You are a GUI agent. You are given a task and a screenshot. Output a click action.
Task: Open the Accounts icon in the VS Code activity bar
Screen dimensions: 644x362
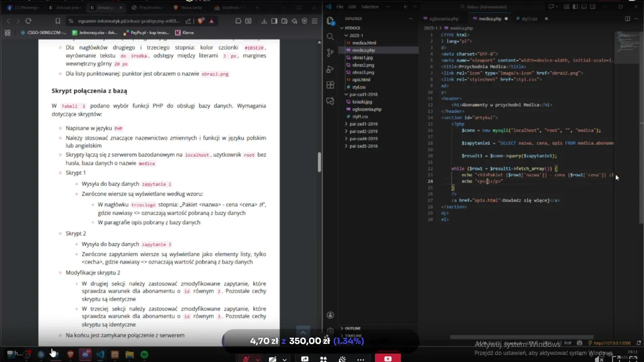[x=330, y=315]
